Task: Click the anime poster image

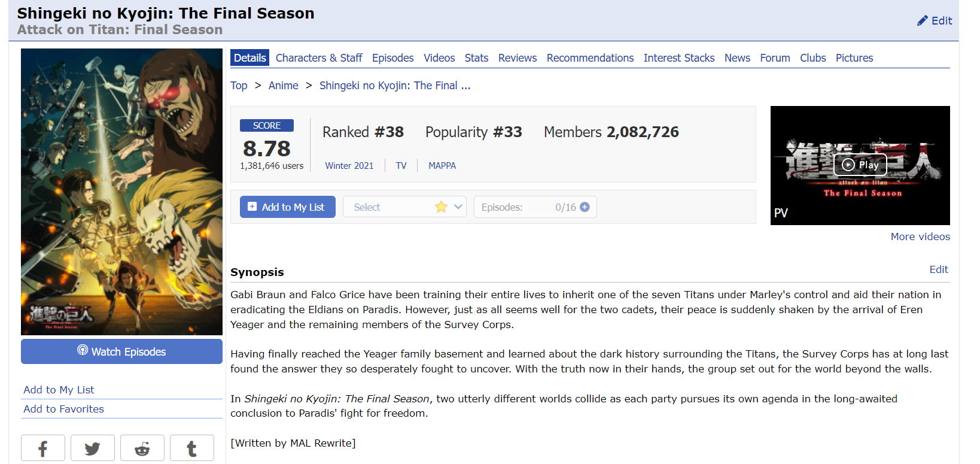Action: click(121, 192)
